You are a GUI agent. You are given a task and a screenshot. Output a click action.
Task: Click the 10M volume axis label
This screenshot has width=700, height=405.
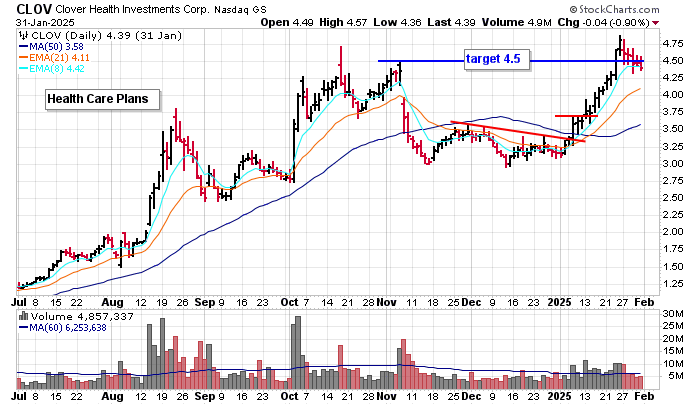[673, 363]
